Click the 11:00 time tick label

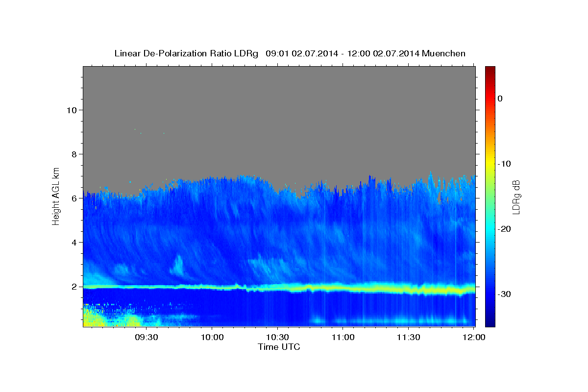tap(343, 337)
